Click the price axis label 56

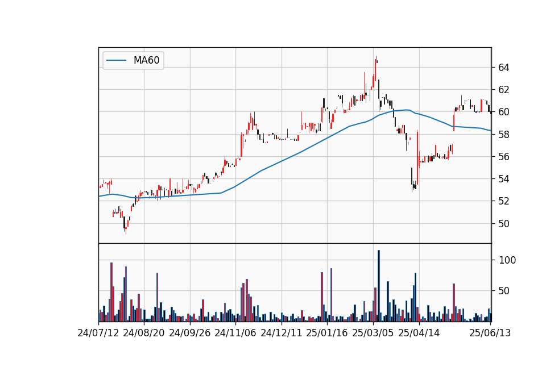[503, 157]
